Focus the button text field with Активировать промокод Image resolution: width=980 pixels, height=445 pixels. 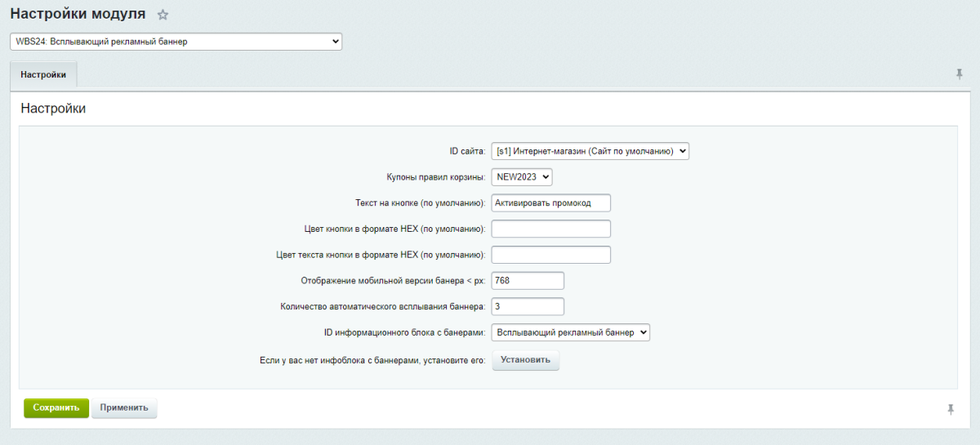tap(550, 203)
